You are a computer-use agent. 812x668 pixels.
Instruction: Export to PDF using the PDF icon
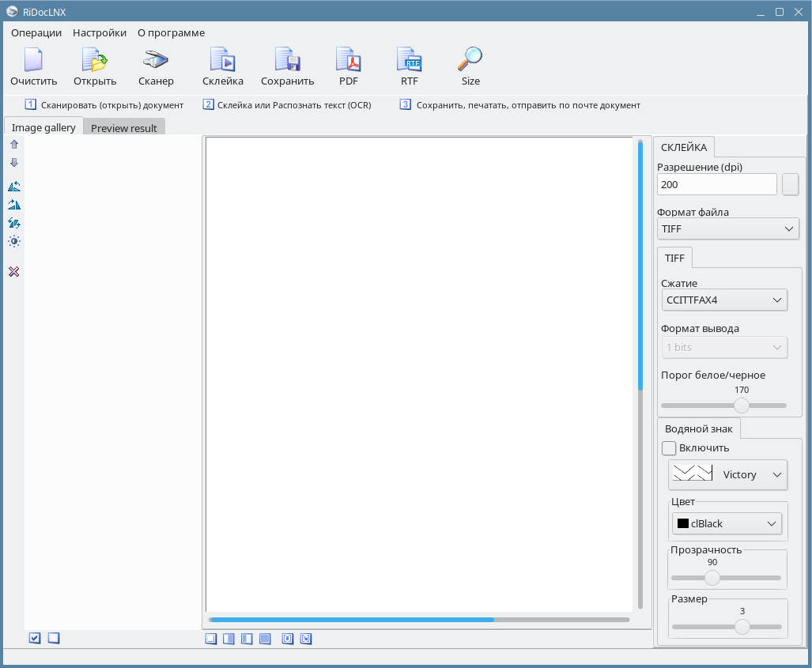point(349,66)
